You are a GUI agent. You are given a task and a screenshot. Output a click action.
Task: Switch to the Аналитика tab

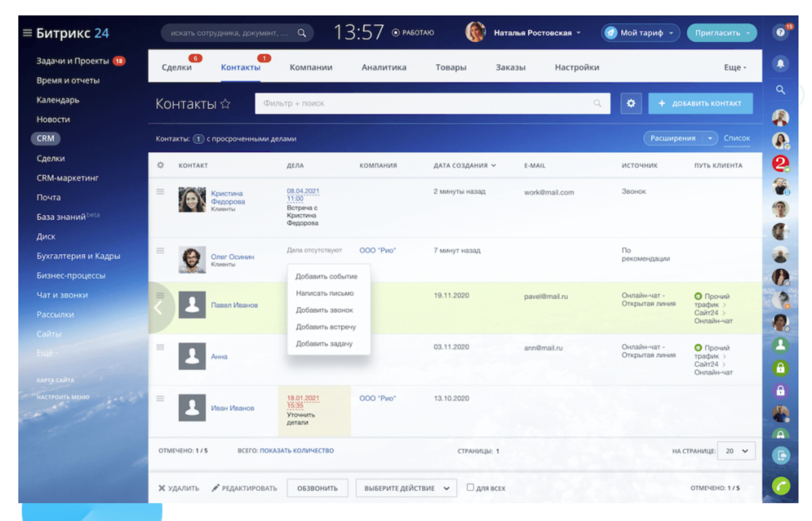tap(384, 67)
